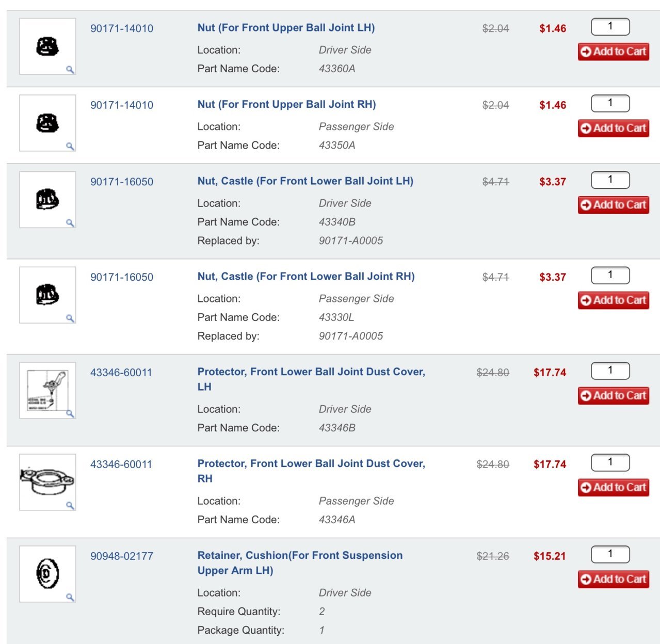This screenshot has width=660, height=644.
Task: Add Retainer Cushion 90948-02177 to cart
Action: (x=613, y=579)
